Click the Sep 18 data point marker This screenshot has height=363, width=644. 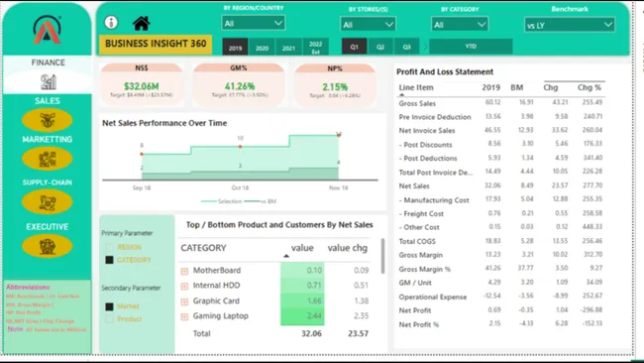point(142,154)
